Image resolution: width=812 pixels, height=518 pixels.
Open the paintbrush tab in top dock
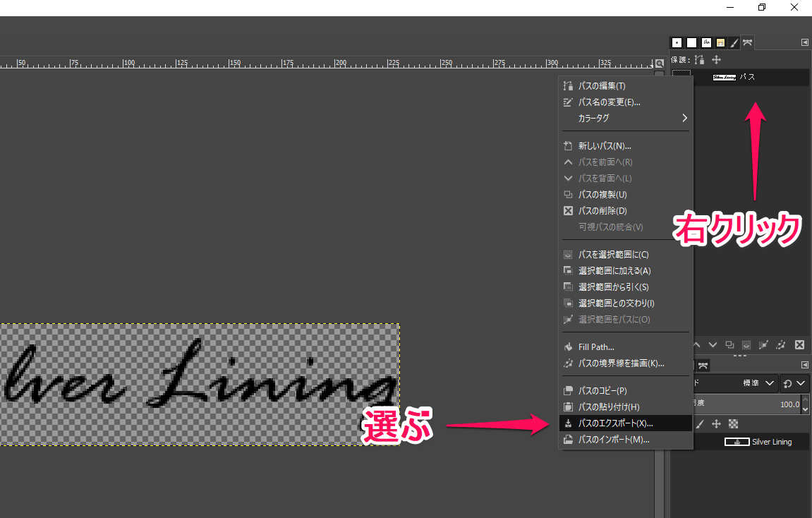pyautogui.click(x=734, y=43)
